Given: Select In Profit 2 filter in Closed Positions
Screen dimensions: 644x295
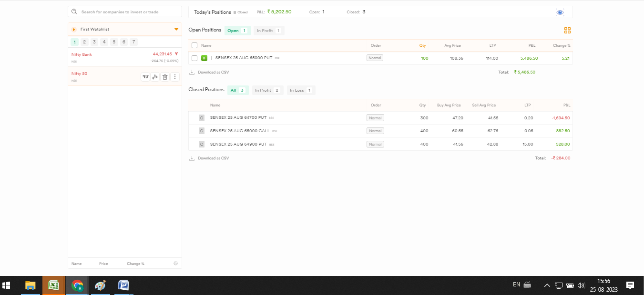Looking at the screenshot, I should click(x=267, y=90).
